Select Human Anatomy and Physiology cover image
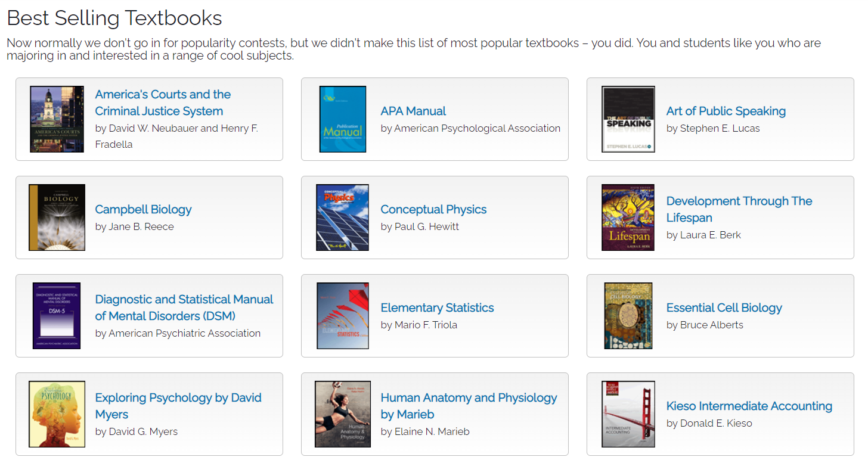The image size is (868, 460). tap(342, 414)
